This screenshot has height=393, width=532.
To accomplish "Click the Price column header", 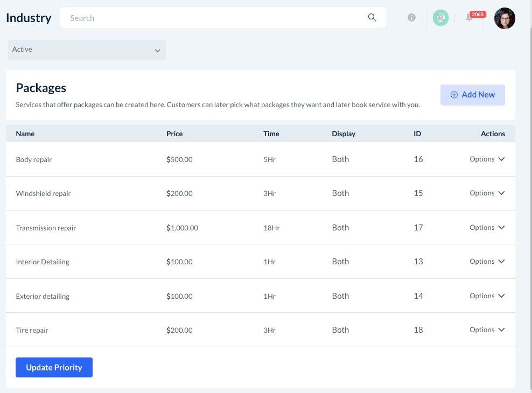I will click(x=174, y=134).
